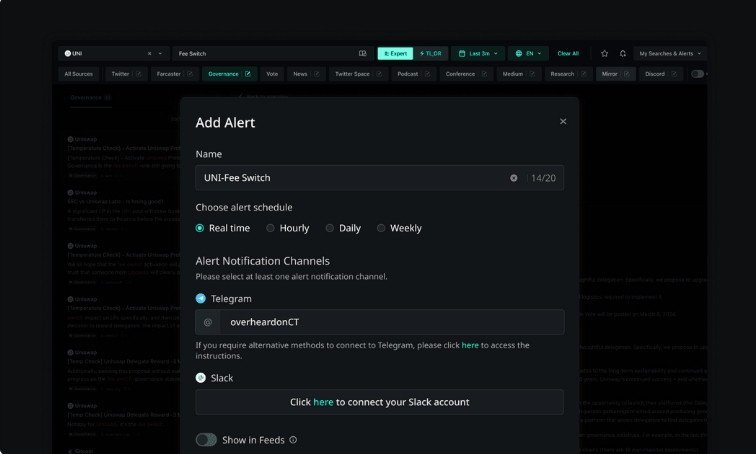Edit Podcast source filter icon
This screenshot has width=756, height=454.
tap(427, 74)
